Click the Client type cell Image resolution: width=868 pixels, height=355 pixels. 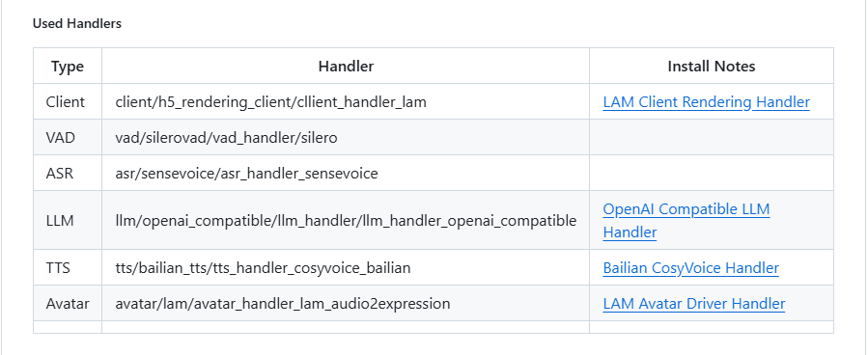(x=68, y=102)
